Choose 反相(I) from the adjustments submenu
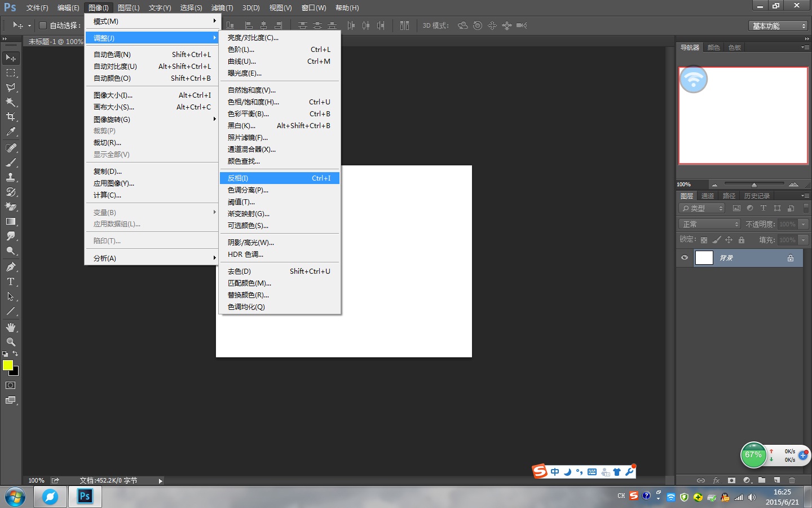The height and width of the screenshot is (508, 812). tap(280, 178)
